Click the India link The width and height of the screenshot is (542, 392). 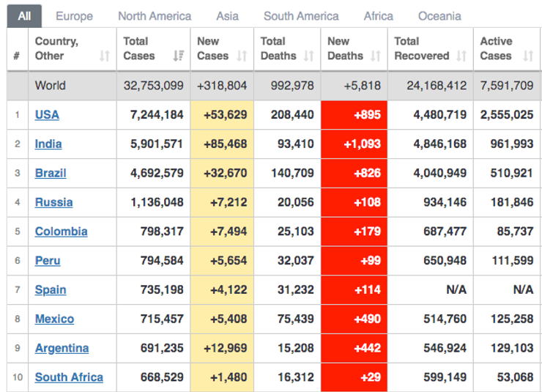point(48,144)
